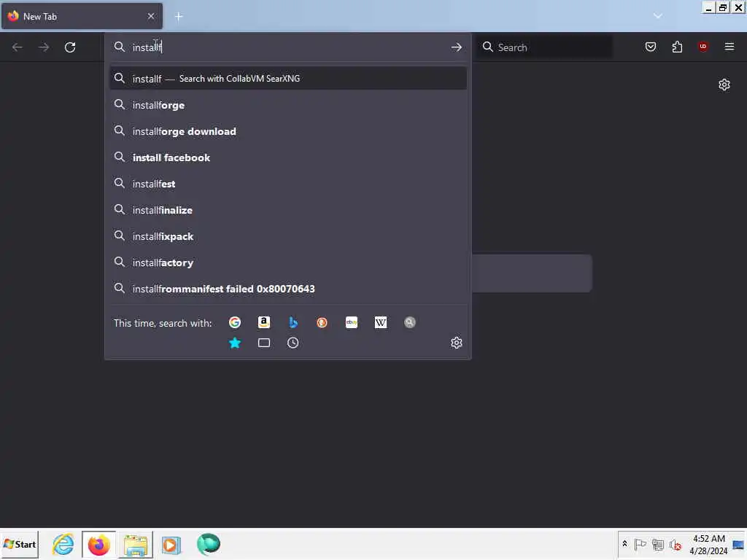747x560 pixels.
Task: Select the suggestion "installforge download"
Action: [x=287, y=131]
